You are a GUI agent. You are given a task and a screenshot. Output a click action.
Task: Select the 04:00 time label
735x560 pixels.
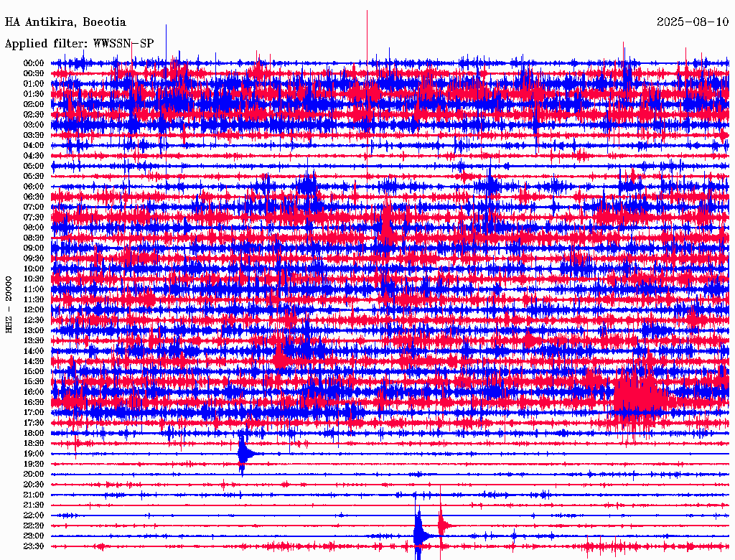click(x=33, y=146)
